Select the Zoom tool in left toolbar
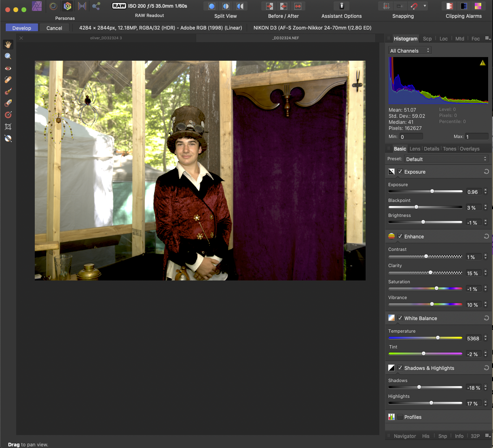The image size is (493, 448). 8,56
